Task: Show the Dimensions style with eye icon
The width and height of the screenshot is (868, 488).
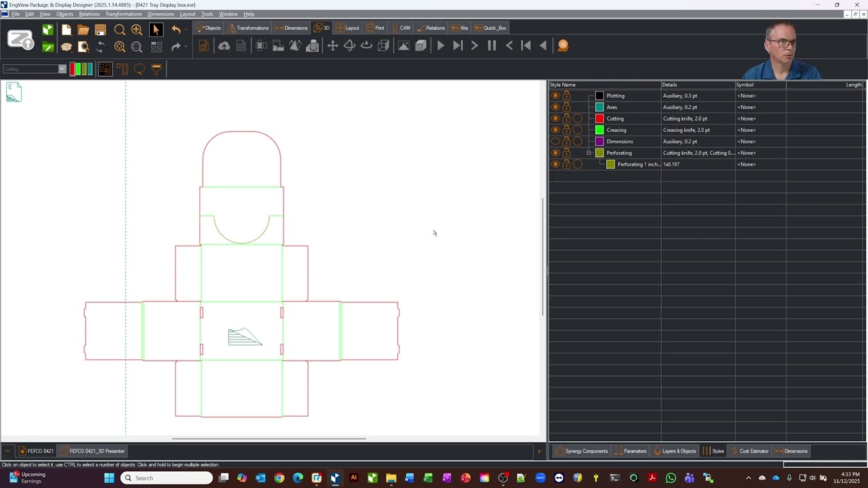Action: coord(555,142)
